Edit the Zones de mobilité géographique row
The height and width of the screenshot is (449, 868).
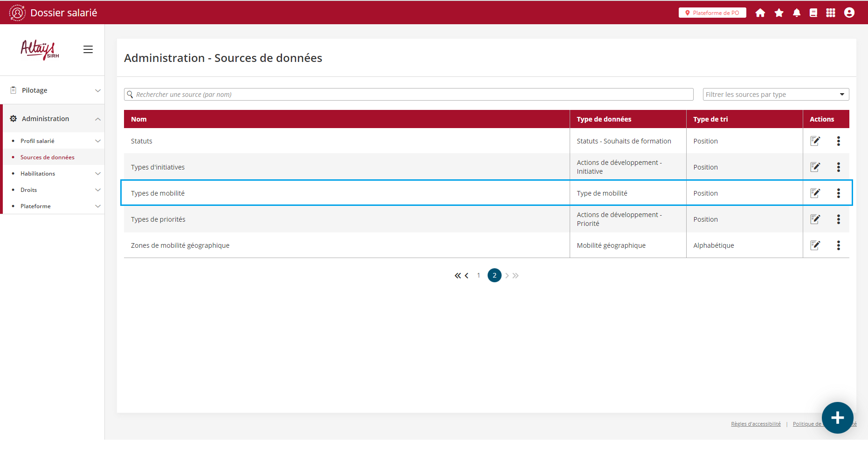tap(815, 245)
